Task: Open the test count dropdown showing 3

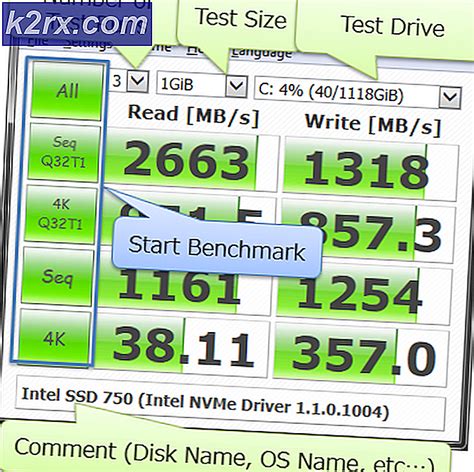Action: pos(138,81)
